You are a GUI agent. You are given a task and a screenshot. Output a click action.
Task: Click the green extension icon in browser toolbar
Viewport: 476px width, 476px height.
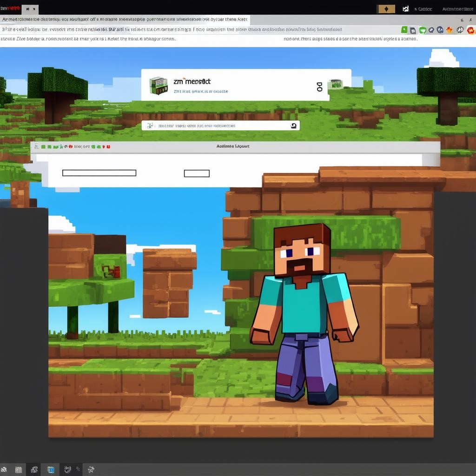pos(404,30)
